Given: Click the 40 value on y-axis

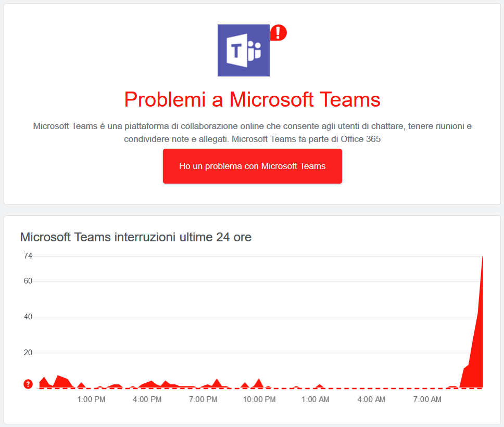Looking at the screenshot, I should (28, 317).
